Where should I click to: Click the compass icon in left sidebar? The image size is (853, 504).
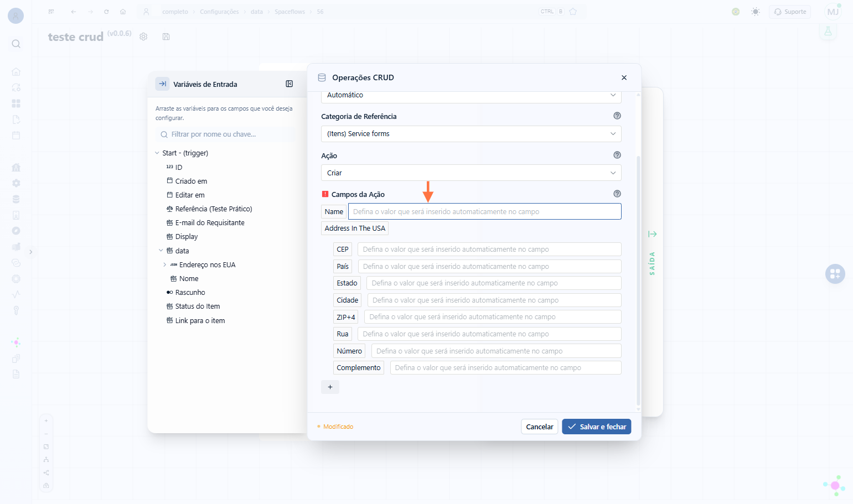16,231
